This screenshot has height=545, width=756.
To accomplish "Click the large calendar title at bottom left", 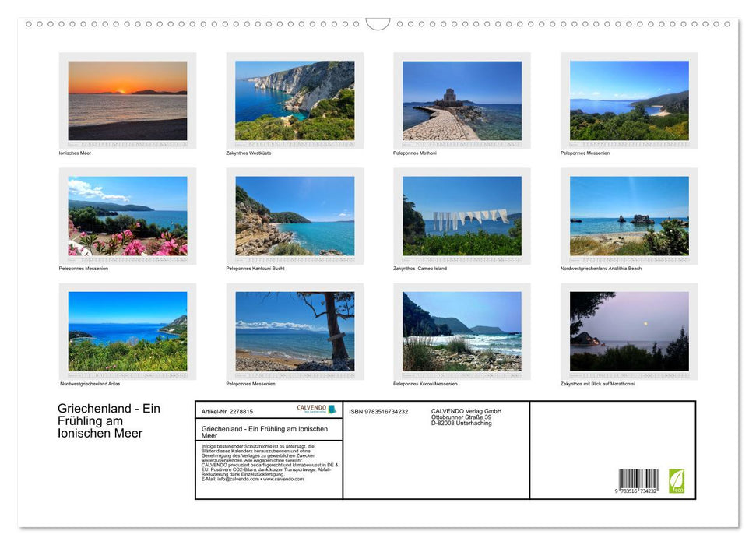I will [x=109, y=421].
